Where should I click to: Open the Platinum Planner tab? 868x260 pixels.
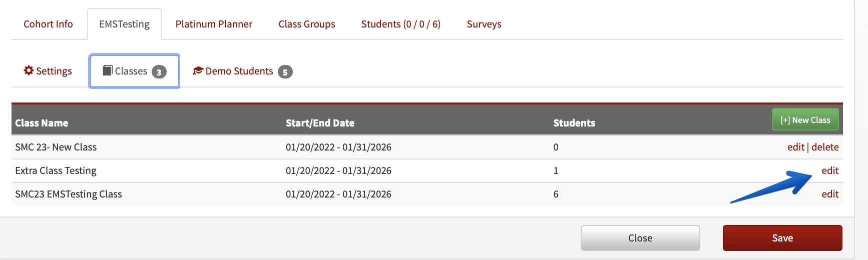pyautogui.click(x=214, y=24)
